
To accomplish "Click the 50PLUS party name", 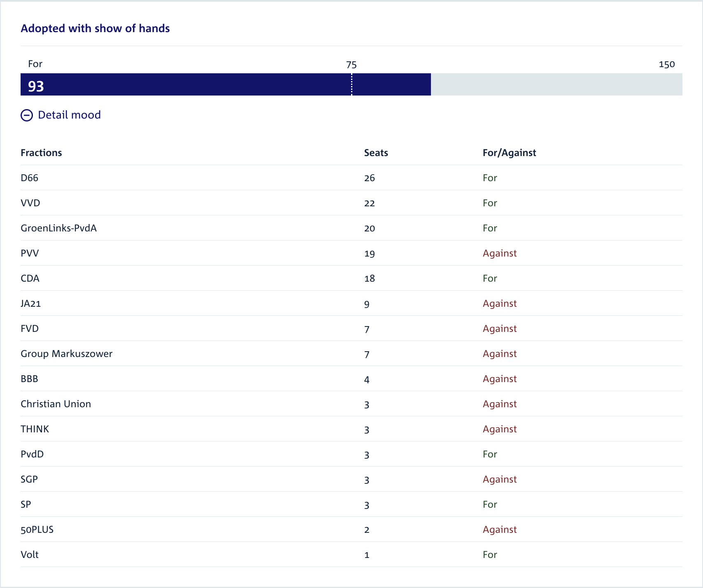I will 37,529.
